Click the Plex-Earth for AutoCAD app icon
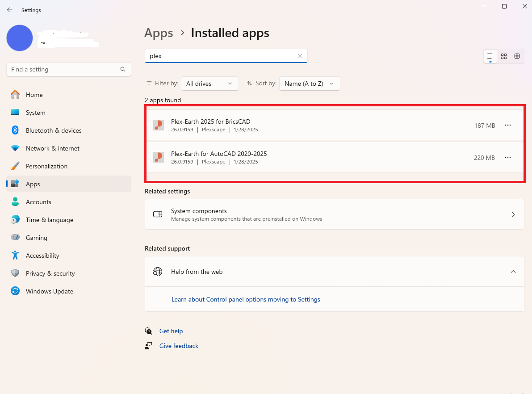Viewport: 532px width, 394px height. click(x=159, y=157)
